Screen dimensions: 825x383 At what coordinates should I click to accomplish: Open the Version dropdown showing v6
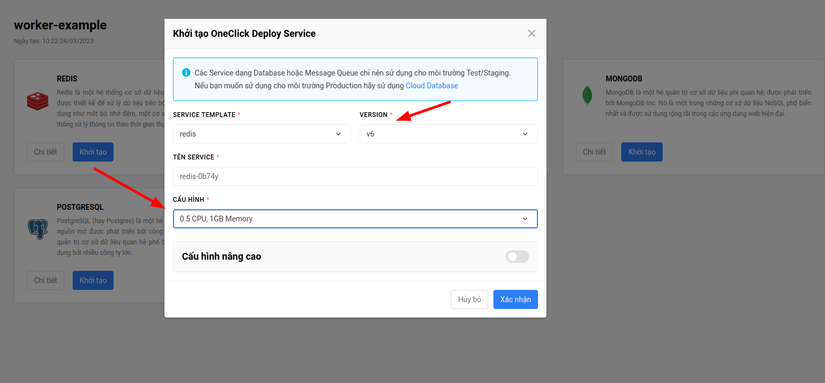pyautogui.click(x=448, y=134)
